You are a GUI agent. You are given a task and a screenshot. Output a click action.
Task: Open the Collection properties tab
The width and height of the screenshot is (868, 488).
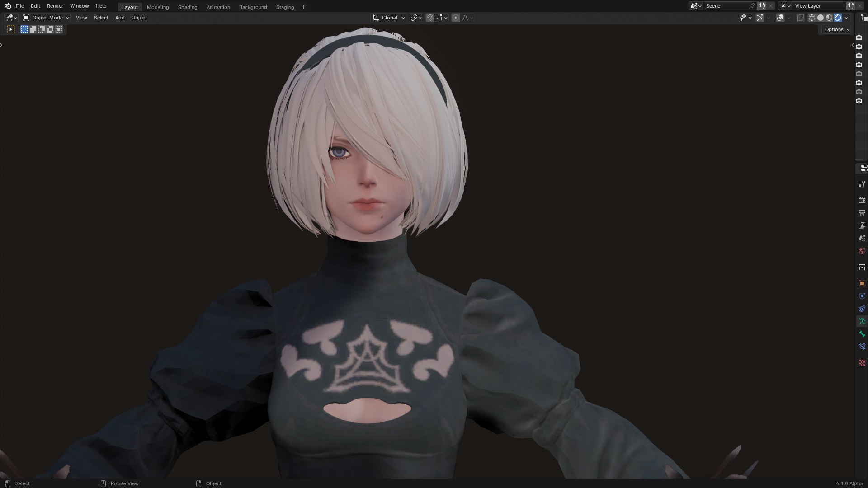tap(862, 267)
